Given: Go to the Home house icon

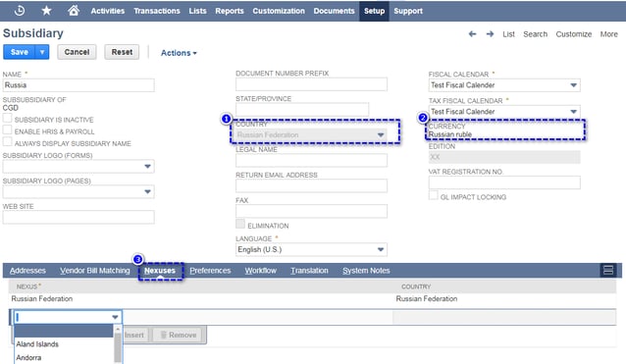Looking at the screenshot, I should point(74,11).
